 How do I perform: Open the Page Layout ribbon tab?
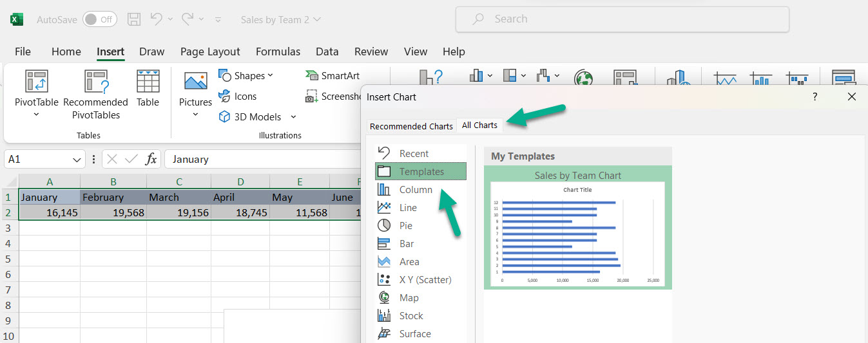tap(210, 51)
